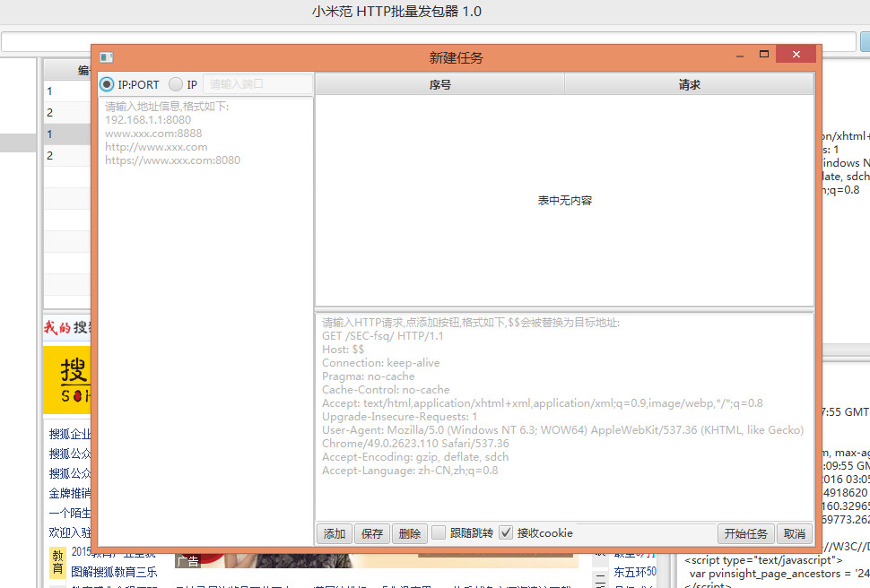870x588 pixels.
Task: Uncheck the 接收cookie checkbox
Action: pyautogui.click(x=506, y=532)
